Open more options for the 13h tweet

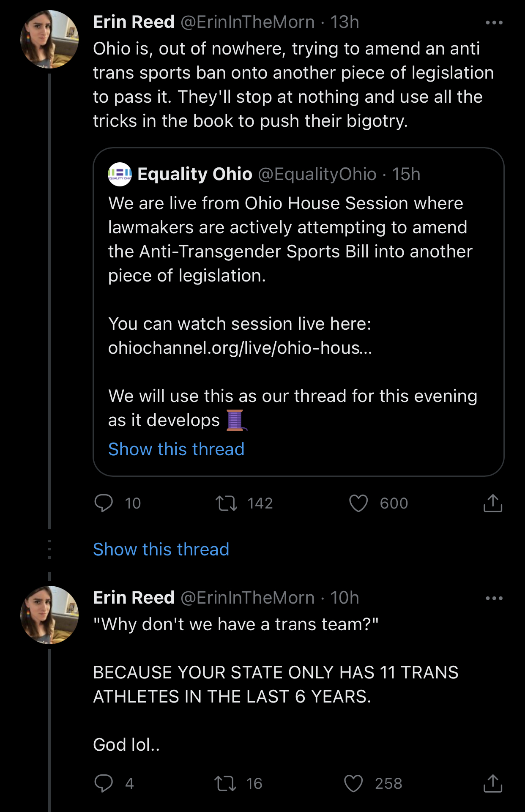[494, 22]
